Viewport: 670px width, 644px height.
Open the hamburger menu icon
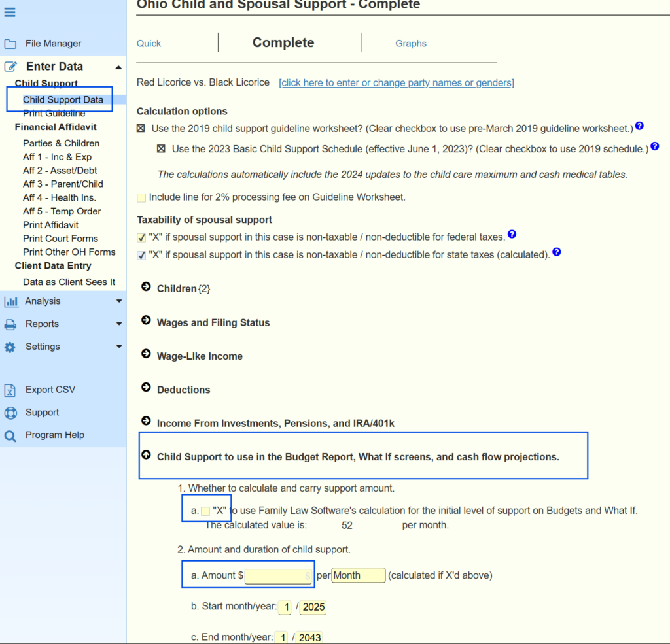(x=10, y=12)
